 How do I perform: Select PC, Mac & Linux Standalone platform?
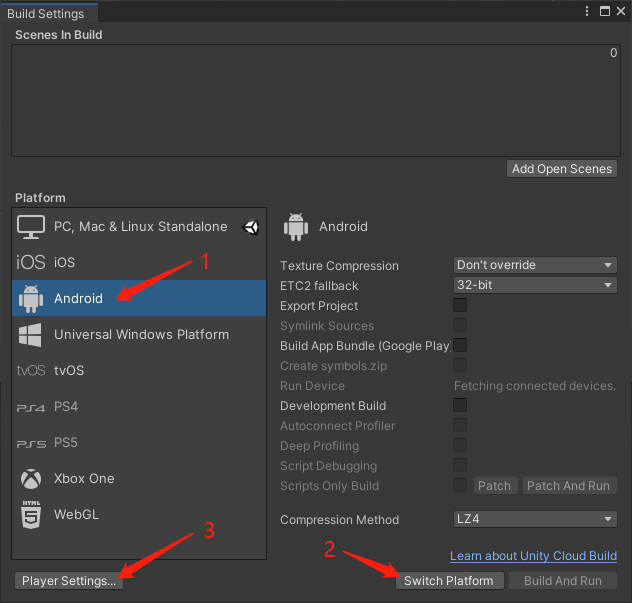[139, 227]
